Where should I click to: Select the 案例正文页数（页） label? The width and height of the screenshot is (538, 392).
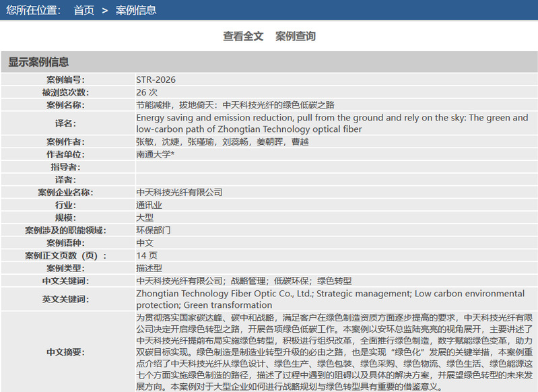[x=65, y=255]
